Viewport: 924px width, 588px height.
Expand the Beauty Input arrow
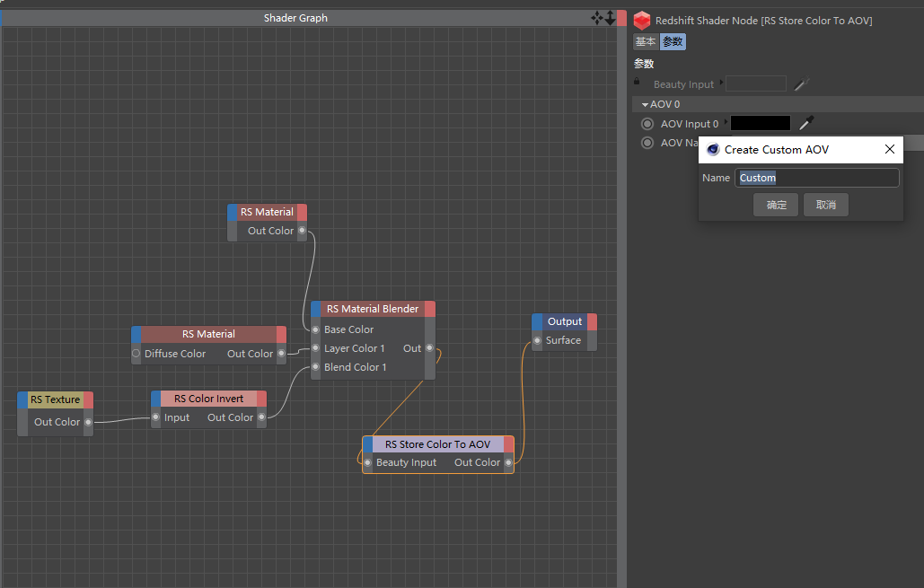[x=721, y=83]
